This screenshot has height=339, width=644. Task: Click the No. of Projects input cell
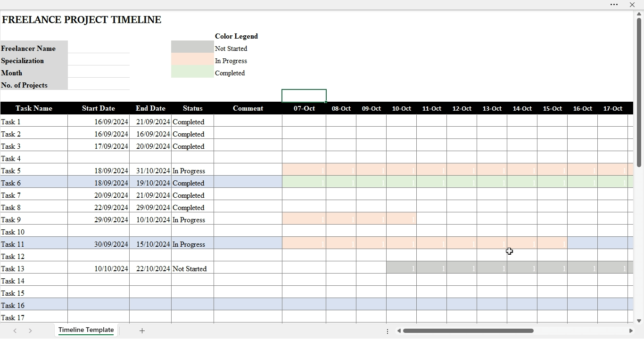click(x=99, y=84)
